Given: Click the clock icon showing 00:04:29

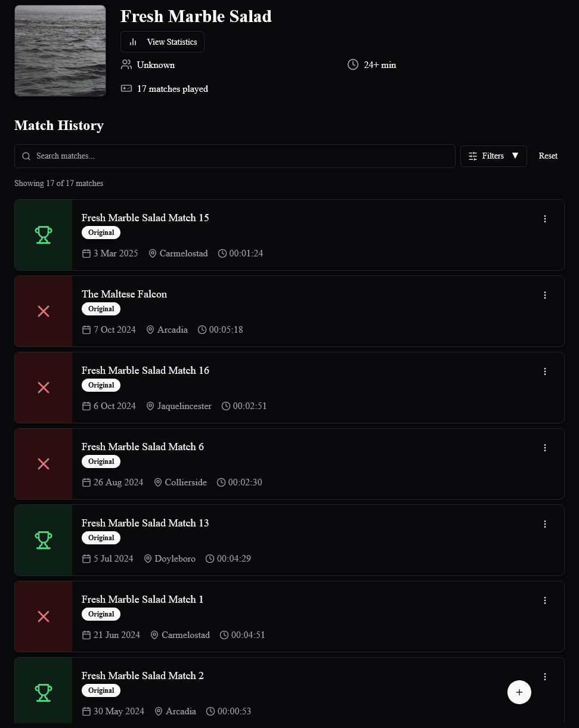Looking at the screenshot, I should point(210,559).
